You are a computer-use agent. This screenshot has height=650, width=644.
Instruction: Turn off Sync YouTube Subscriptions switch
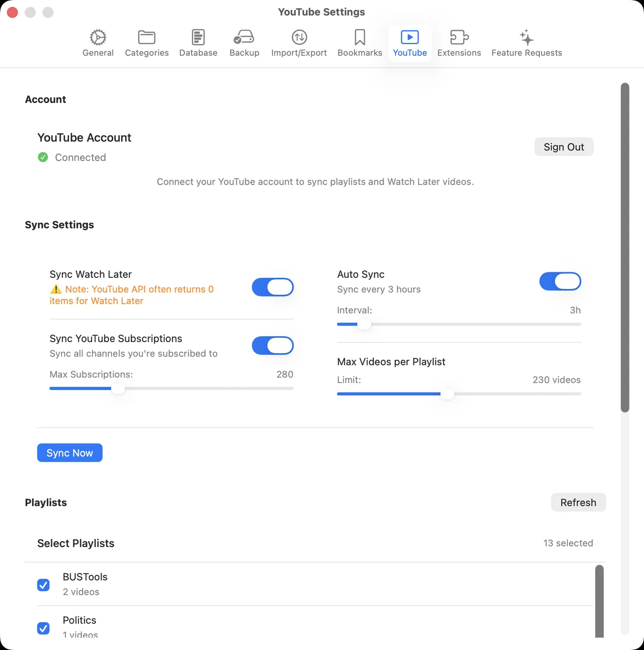click(x=273, y=345)
